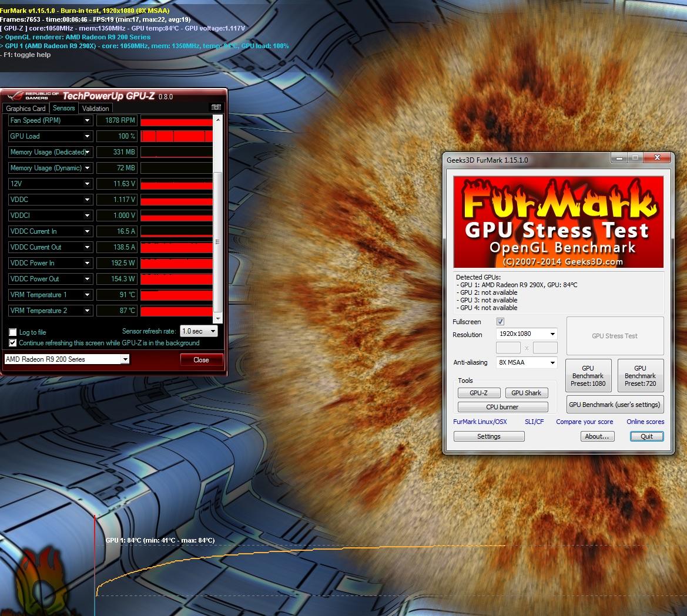Open the Memory Usage (Dedicated) dropdown
This screenshot has width=687, height=616.
[x=87, y=152]
